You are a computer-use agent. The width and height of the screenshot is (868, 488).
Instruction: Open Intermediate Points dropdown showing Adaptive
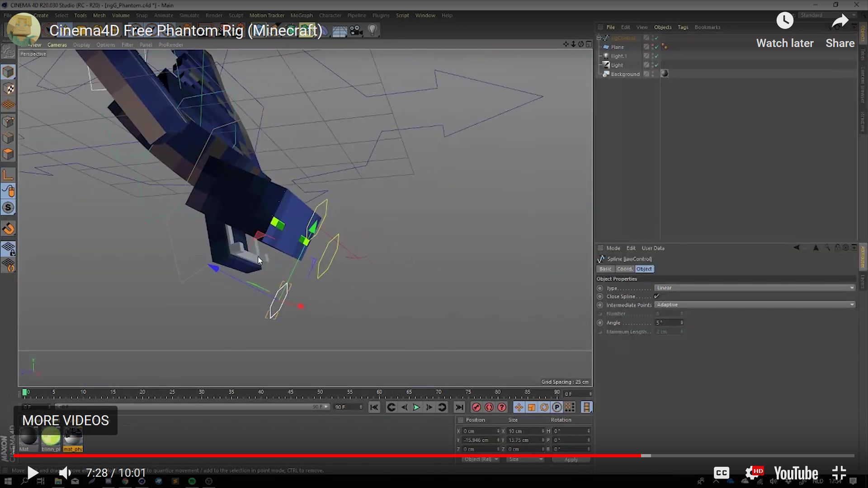[755, 305]
